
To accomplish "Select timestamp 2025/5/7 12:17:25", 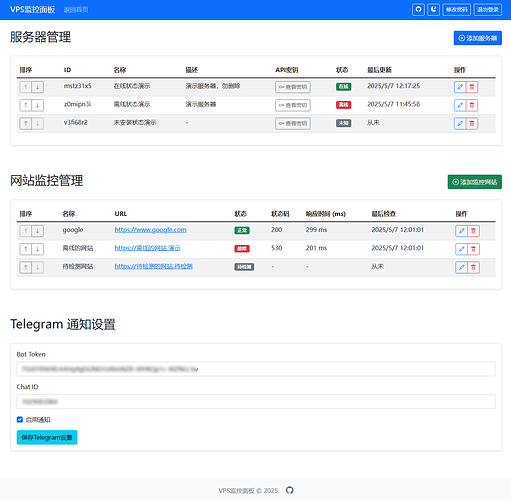I will [x=394, y=86].
